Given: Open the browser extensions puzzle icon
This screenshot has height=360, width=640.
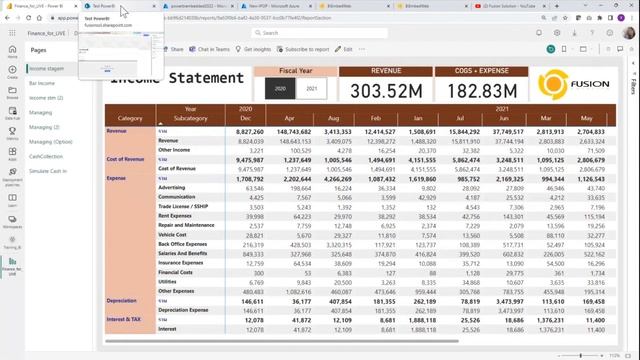Looking at the screenshot, I should point(600,18).
